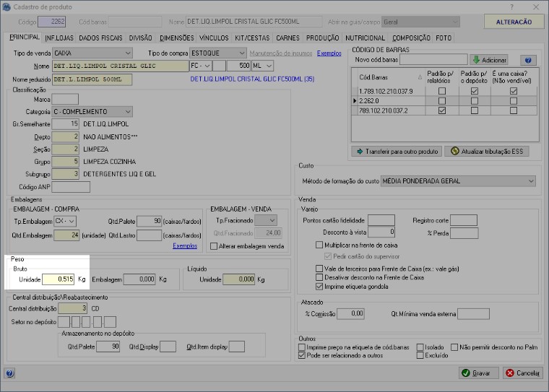Cancel with the Cancelar button
Screen dimensions: 549x392
pyautogui.click(x=523, y=373)
